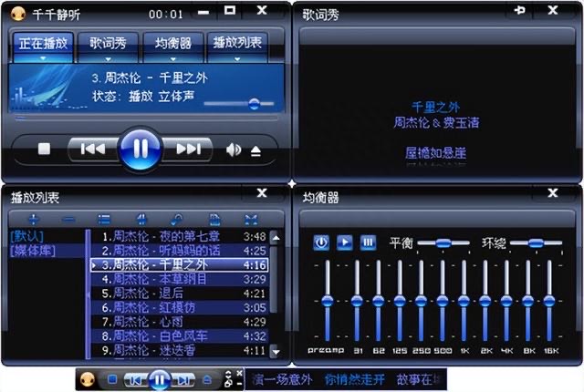The image size is (584, 392).
Task: Click the eject/open file icon
Action: (255, 150)
